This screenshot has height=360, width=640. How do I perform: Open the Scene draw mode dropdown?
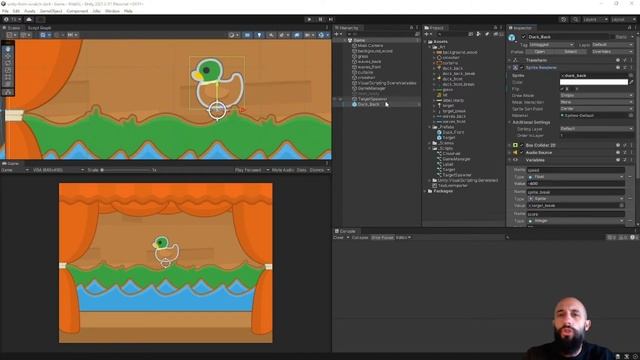(233, 35)
